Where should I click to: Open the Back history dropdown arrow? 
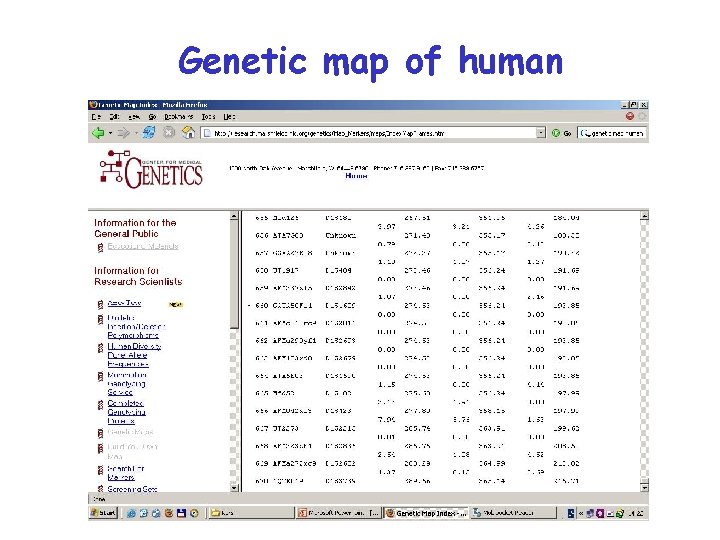tap(110, 134)
